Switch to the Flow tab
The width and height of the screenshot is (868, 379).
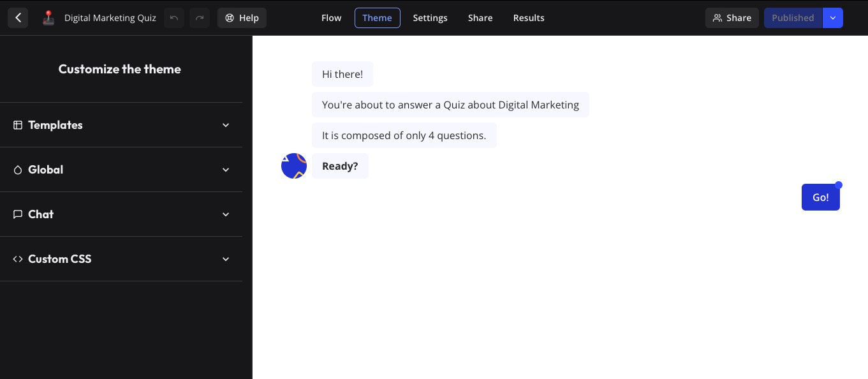click(331, 18)
